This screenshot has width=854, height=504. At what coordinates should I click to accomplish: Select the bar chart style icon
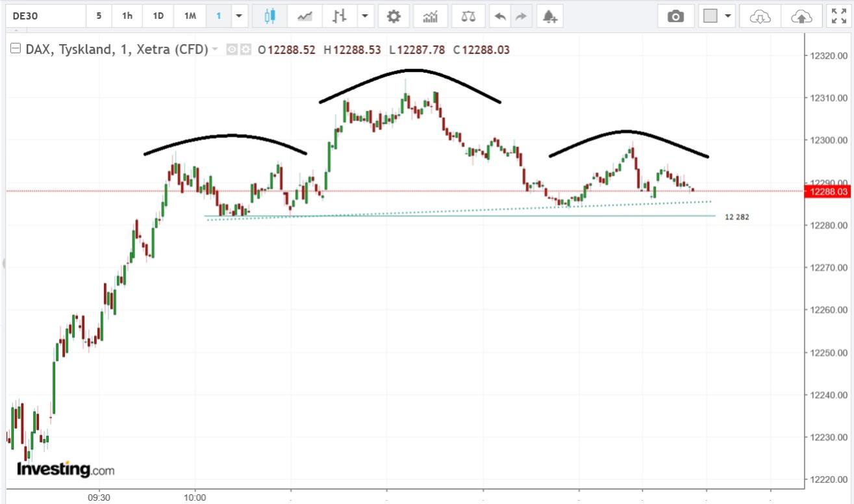(x=338, y=16)
